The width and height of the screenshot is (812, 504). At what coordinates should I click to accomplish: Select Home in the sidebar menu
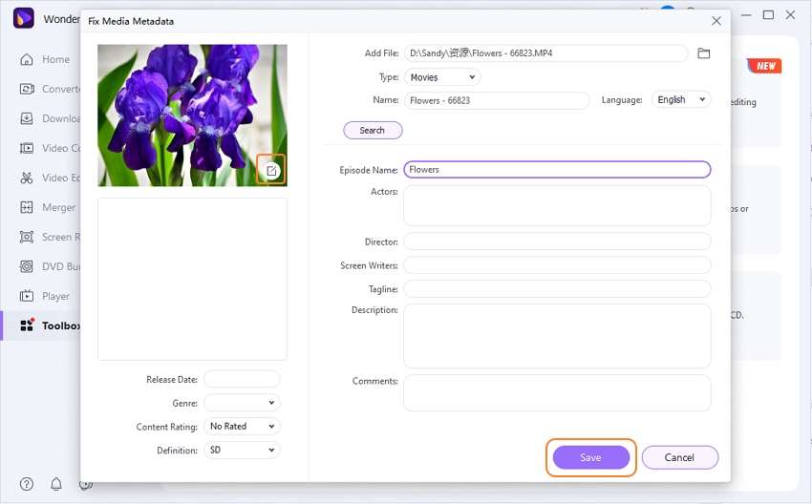click(56, 59)
